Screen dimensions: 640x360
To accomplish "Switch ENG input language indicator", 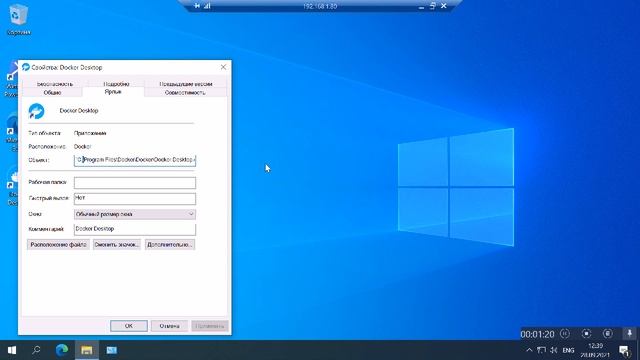I will coord(568,350).
